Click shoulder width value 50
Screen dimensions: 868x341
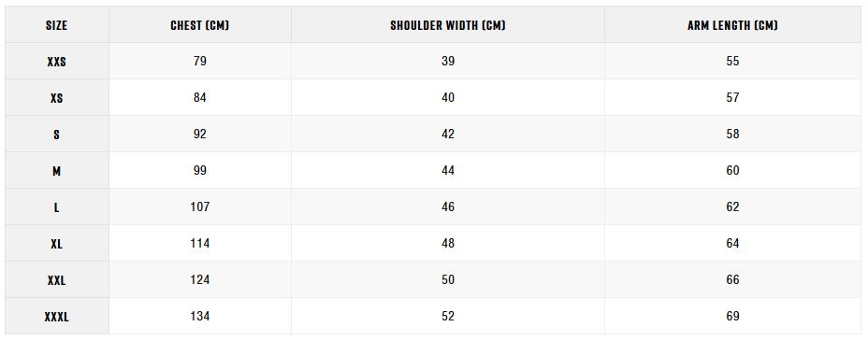pos(448,279)
